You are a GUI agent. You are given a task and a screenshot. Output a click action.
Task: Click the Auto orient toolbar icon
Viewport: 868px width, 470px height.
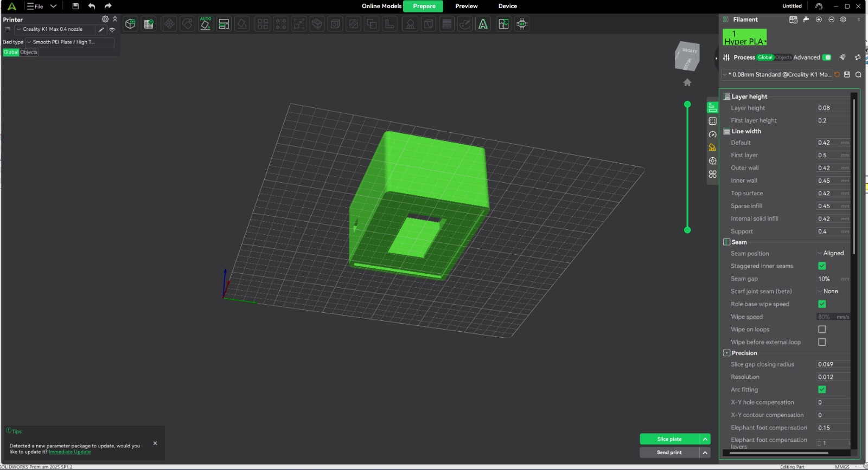(x=206, y=24)
